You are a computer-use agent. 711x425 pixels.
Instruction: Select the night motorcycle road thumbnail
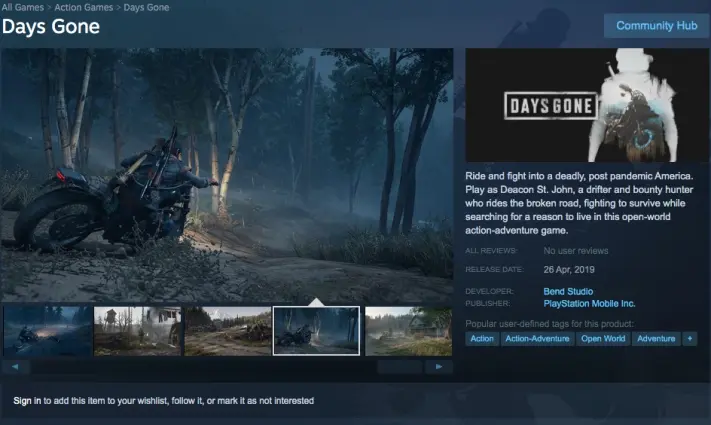47,331
